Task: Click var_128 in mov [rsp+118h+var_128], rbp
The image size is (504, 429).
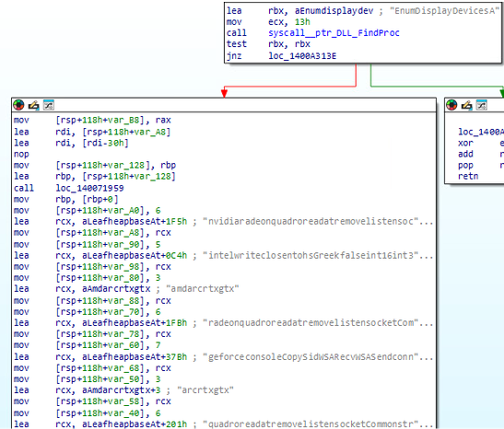Action: click(129, 166)
